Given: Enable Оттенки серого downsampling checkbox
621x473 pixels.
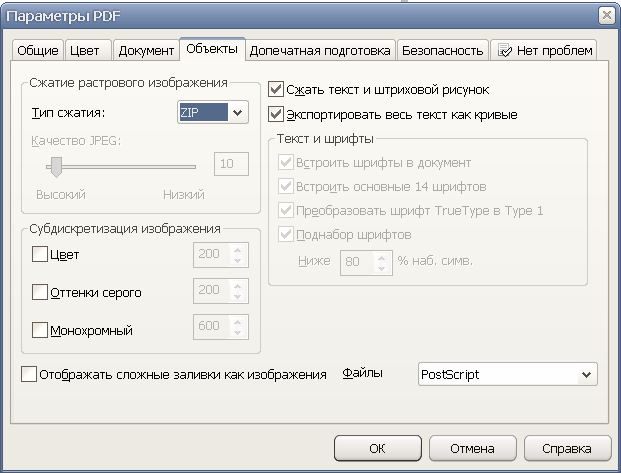Looking at the screenshot, I should coord(40,293).
